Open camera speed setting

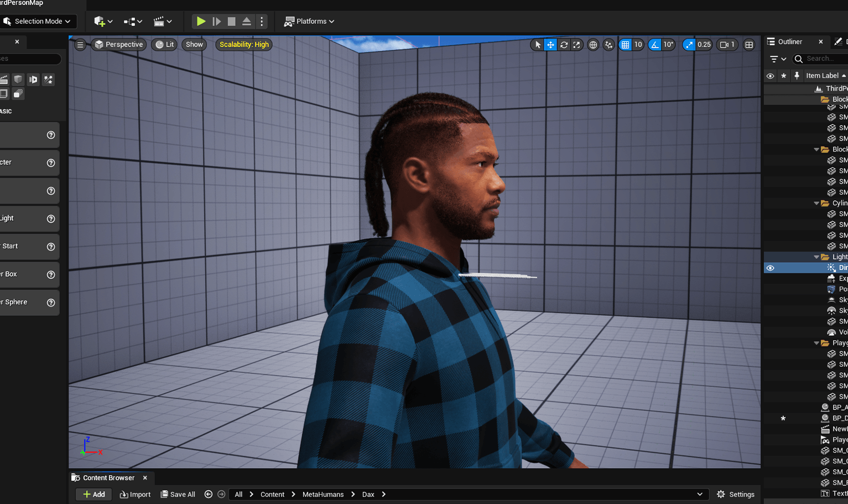click(x=727, y=45)
